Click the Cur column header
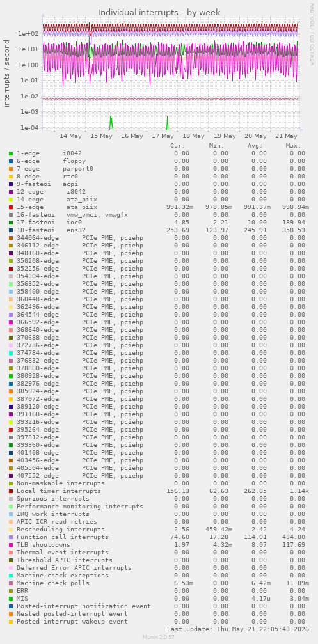Screen dimensions: 318x644 [178, 145]
